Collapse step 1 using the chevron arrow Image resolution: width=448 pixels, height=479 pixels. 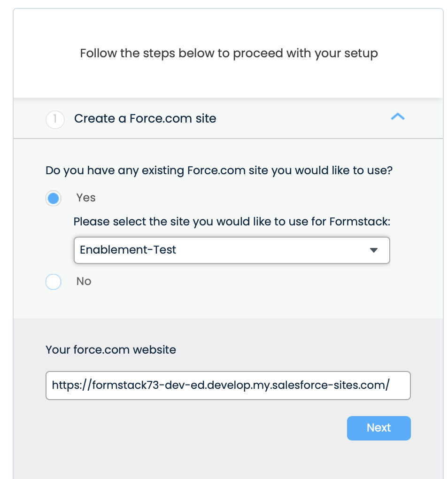[397, 117]
